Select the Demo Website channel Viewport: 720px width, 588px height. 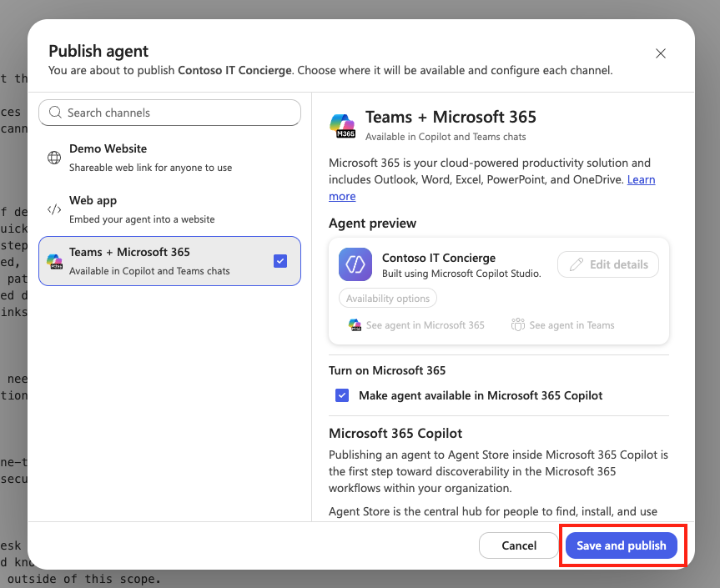point(170,158)
